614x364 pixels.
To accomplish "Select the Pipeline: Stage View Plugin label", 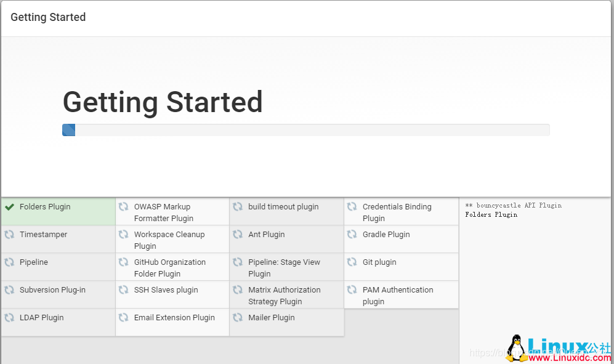I will click(285, 268).
